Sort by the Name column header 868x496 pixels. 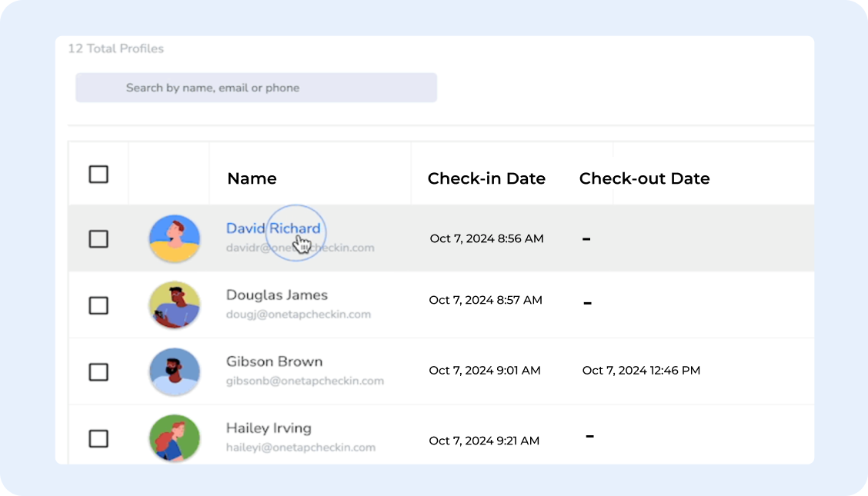click(252, 178)
